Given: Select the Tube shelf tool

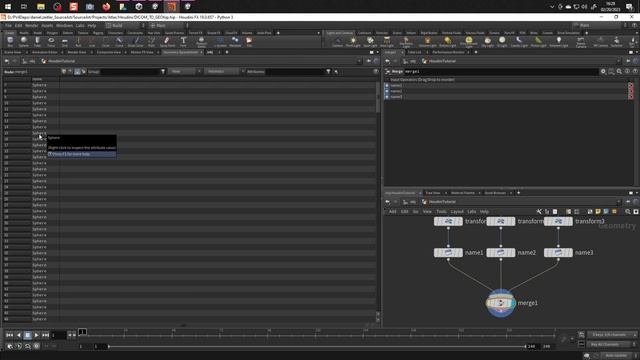Looking at the screenshot, I should pos(37,41).
